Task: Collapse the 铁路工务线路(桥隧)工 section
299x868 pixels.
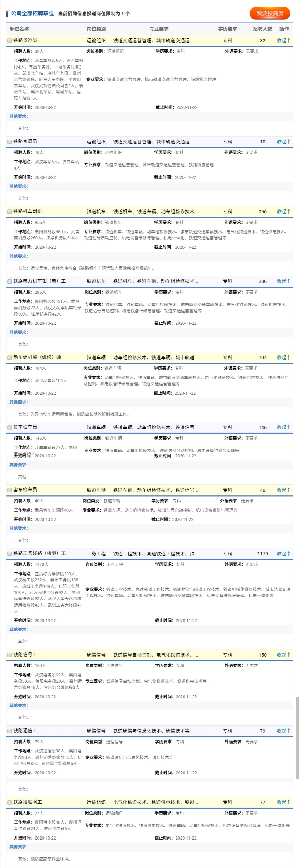Action: 283,554
